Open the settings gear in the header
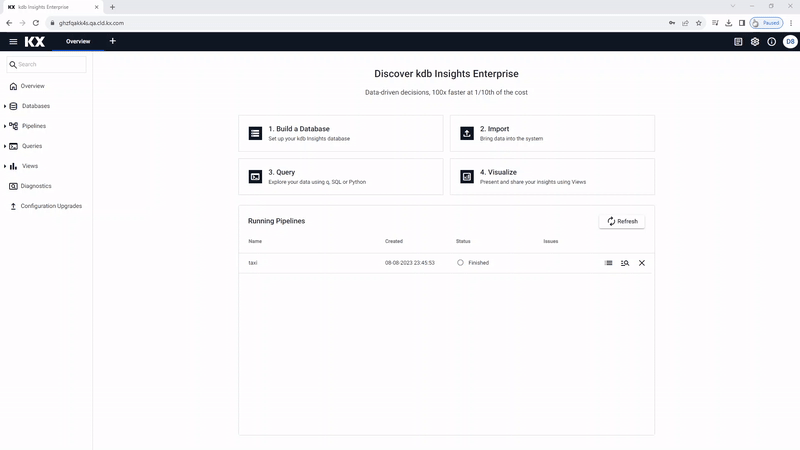The image size is (800, 450). click(755, 42)
